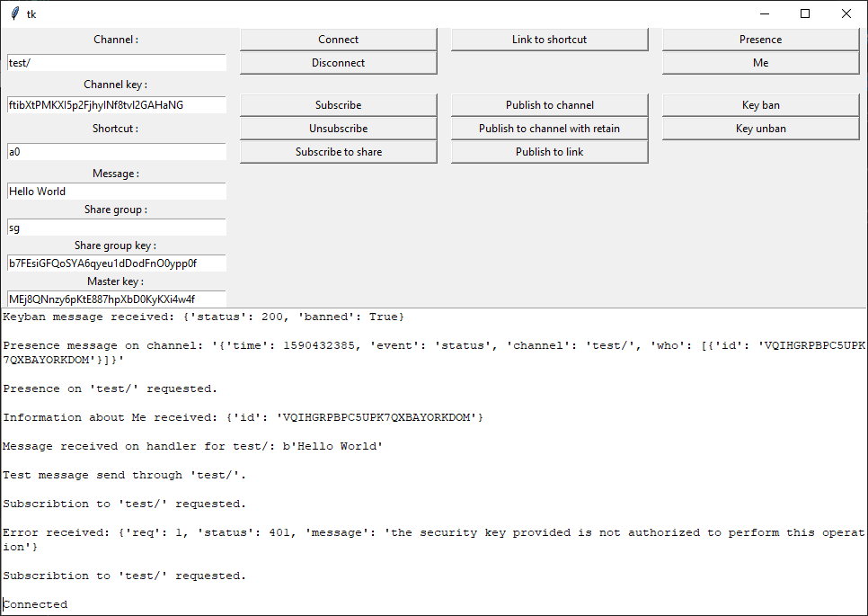Click the Master key input field

tap(117, 299)
